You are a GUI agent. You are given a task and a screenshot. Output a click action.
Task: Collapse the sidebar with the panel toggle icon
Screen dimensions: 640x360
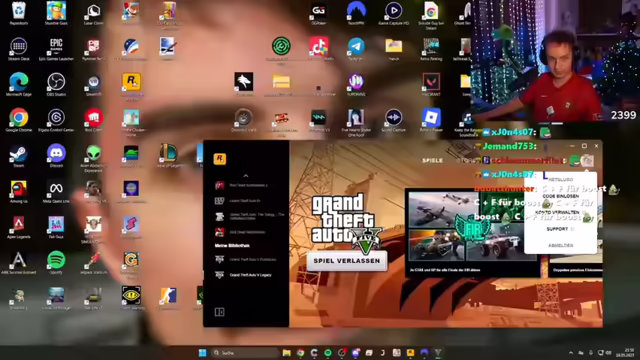click(x=219, y=312)
